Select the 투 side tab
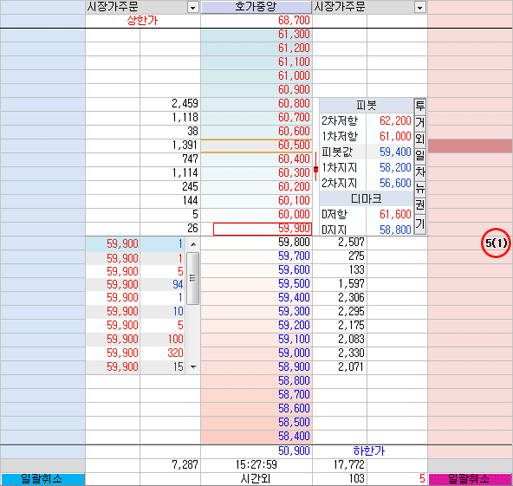The width and height of the screenshot is (513, 486). (x=420, y=106)
